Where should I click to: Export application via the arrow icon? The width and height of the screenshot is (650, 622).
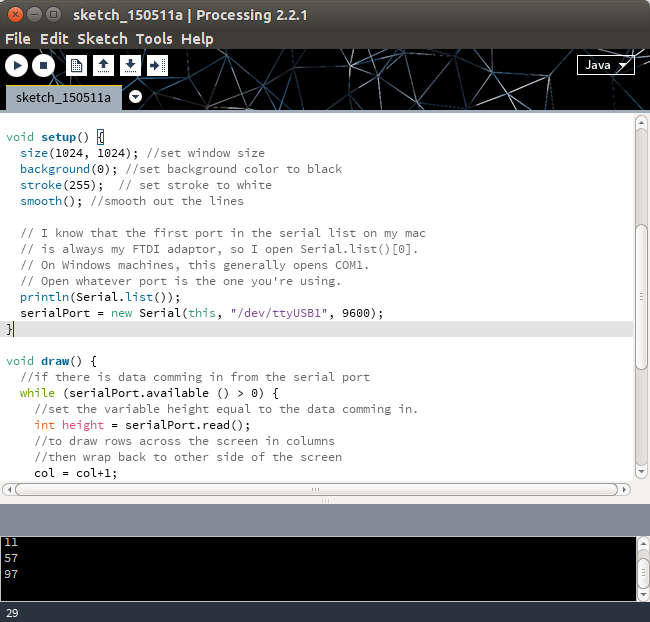click(x=157, y=66)
